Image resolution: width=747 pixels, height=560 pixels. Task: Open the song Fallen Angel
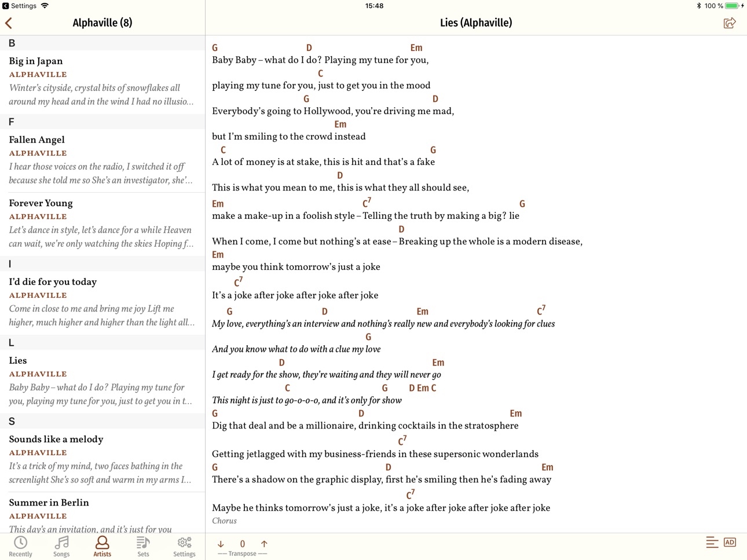point(102,160)
